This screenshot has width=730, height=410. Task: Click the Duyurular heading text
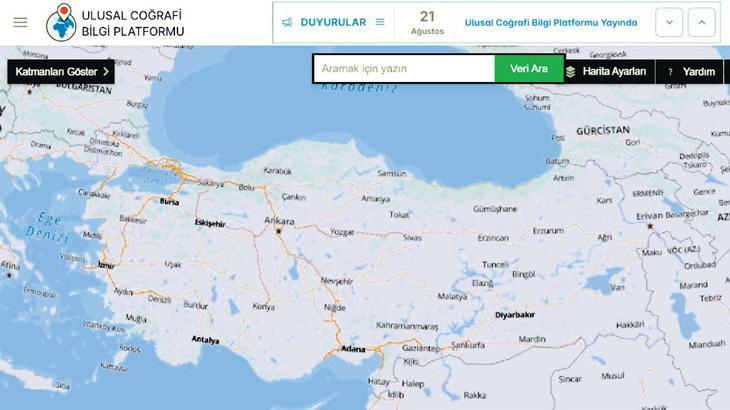coord(333,22)
